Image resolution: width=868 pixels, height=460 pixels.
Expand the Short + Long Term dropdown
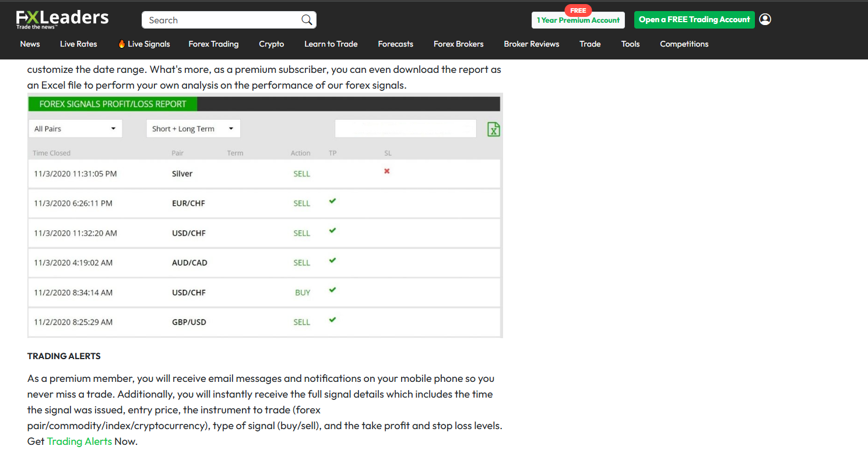point(193,129)
